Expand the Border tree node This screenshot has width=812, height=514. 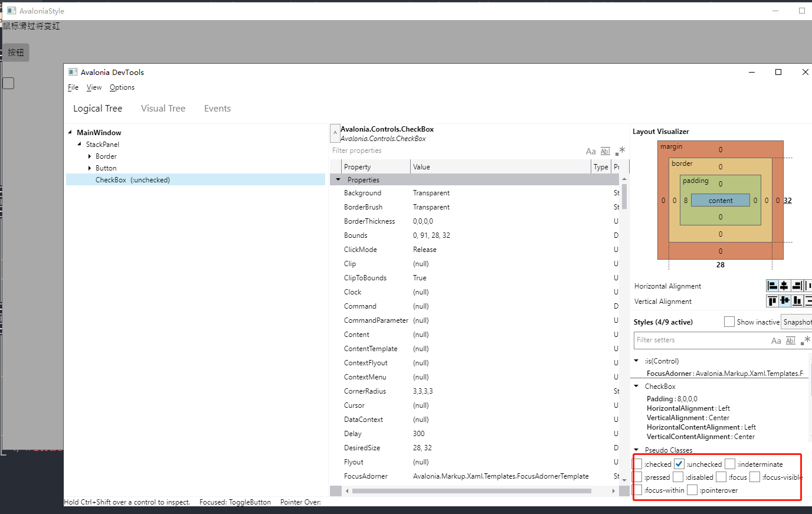click(x=90, y=156)
